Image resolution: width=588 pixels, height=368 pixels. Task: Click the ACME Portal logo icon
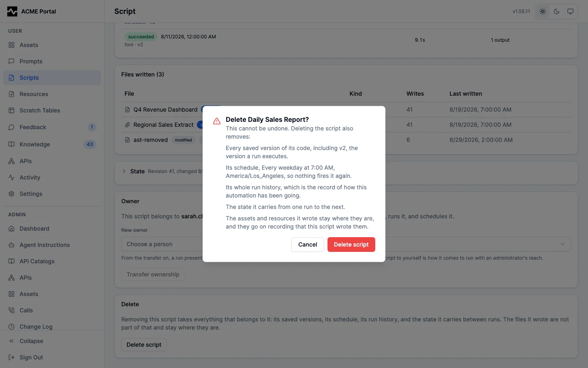tap(12, 11)
